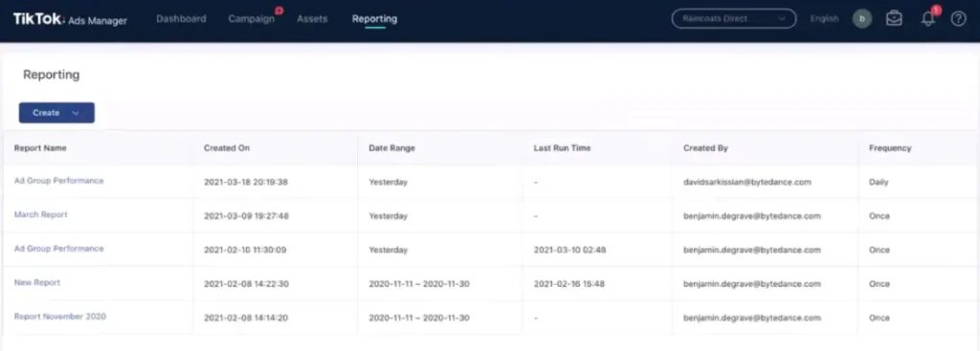Viewport: 980px width, 351px height.
Task: Click the Report Name column header
Action: (40, 148)
